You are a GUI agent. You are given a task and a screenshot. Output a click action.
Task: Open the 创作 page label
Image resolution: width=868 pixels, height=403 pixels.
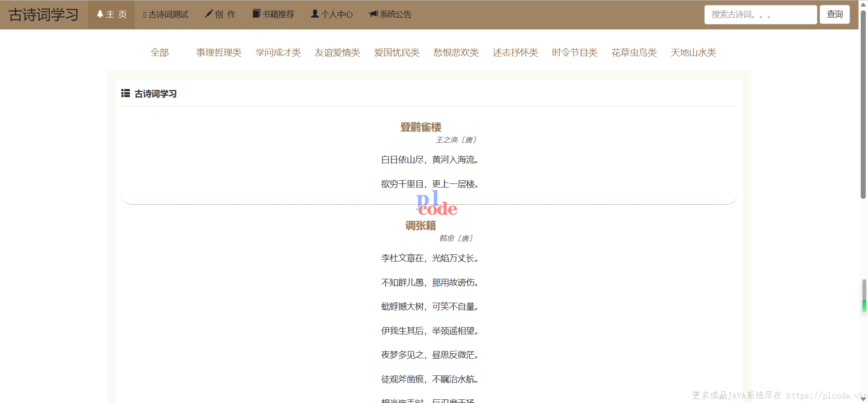pos(225,14)
